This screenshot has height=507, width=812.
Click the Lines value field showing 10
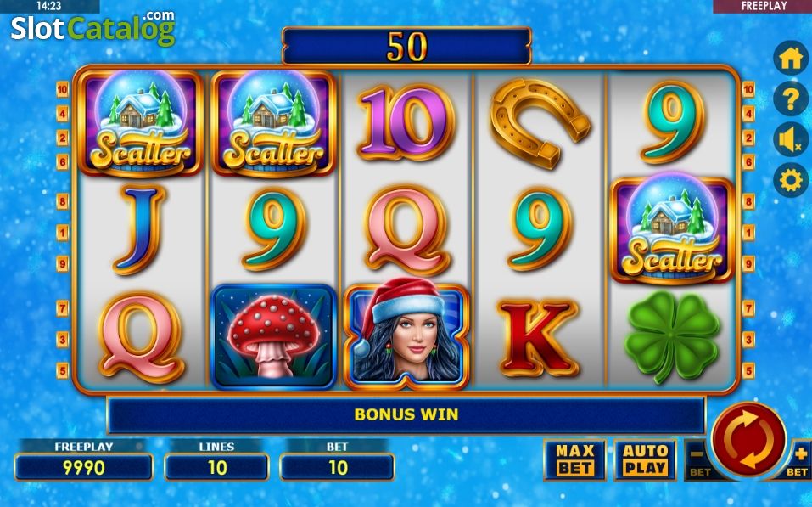[217, 468]
